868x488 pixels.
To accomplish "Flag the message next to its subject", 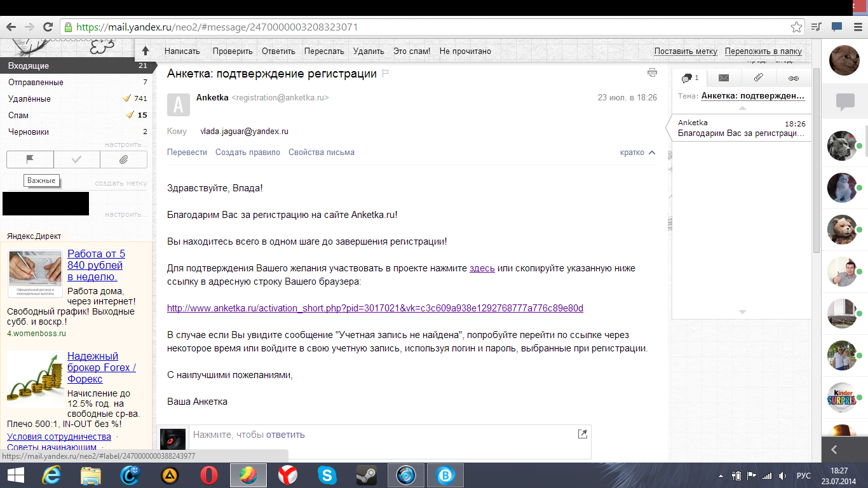I will [x=385, y=74].
